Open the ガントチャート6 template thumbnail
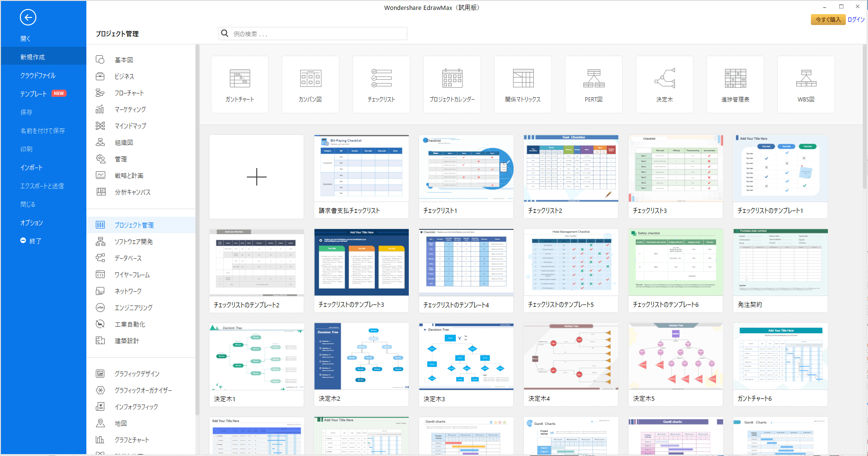 (781, 364)
